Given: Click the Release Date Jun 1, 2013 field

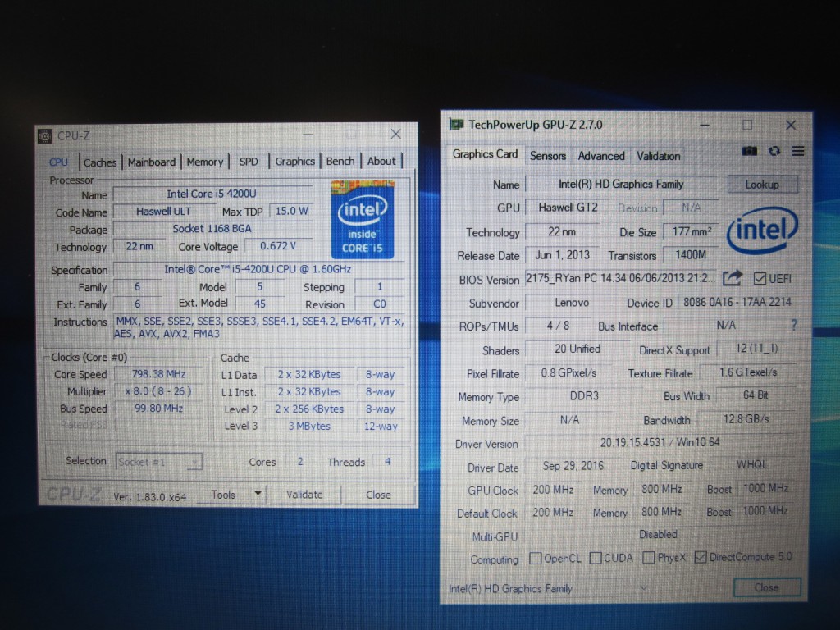Looking at the screenshot, I should coord(563,255).
